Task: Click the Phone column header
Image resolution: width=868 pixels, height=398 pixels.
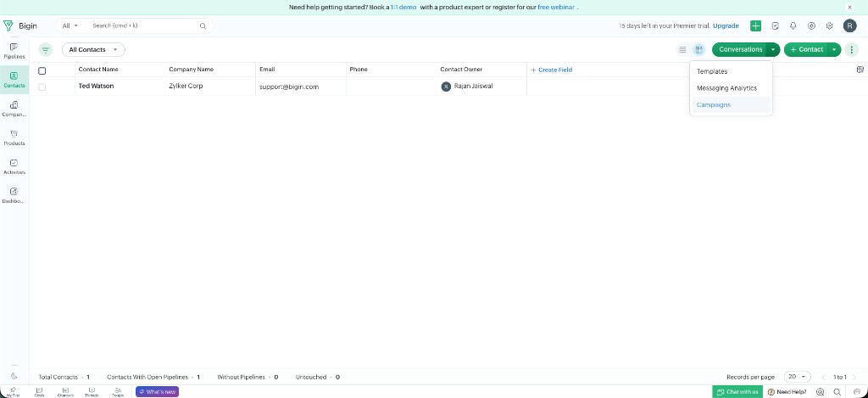Action: pyautogui.click(x=359, y=70)
